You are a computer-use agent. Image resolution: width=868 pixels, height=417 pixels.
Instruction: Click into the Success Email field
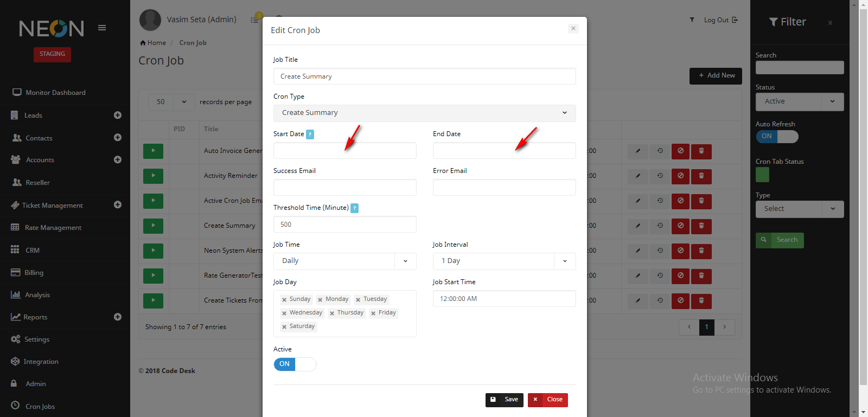[344, 188]
